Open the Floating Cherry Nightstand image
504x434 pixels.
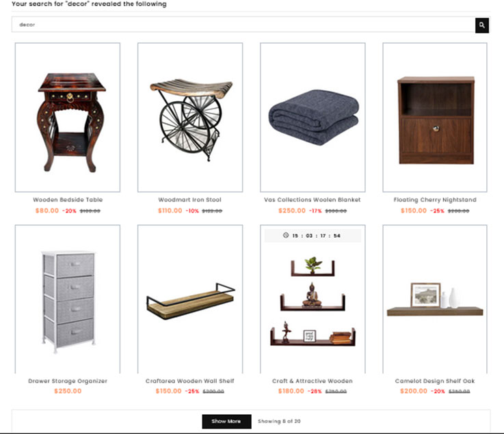point(435,118)
